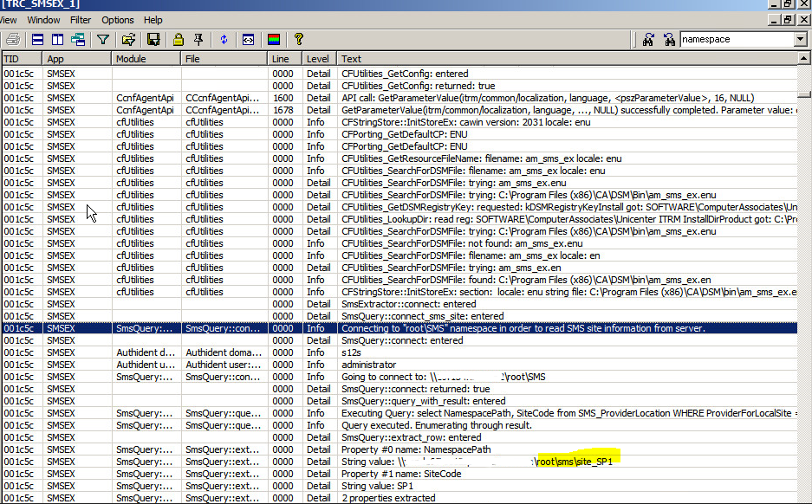Screen dimensions: 812x504
Task: Expand the namespace search dropdown arrow
Action: click(799, 39)
